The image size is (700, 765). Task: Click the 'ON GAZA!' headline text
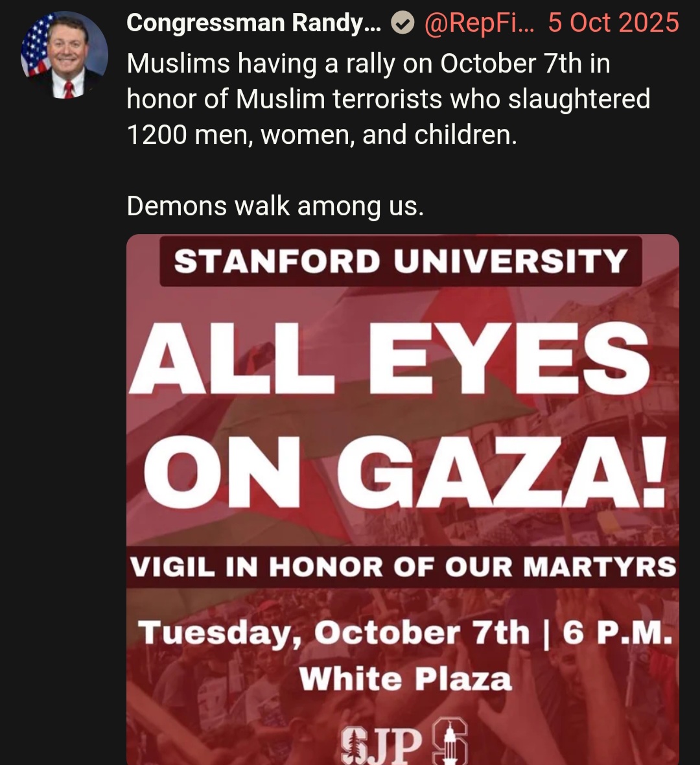click(405, 471)
